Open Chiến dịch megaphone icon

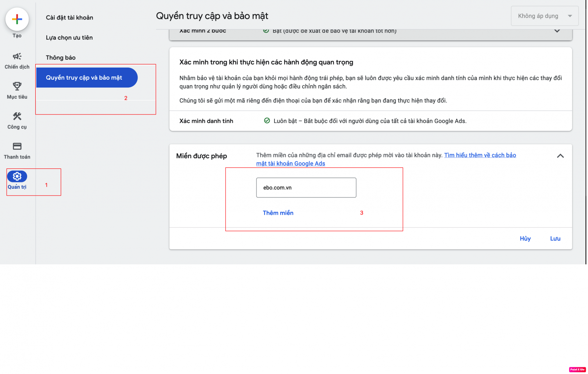(17, 56)
